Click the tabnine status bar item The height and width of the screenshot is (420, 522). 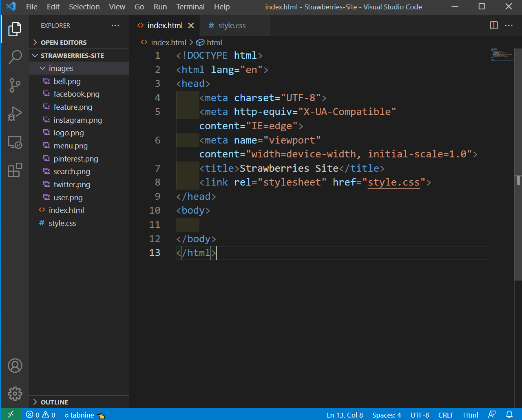84,415
